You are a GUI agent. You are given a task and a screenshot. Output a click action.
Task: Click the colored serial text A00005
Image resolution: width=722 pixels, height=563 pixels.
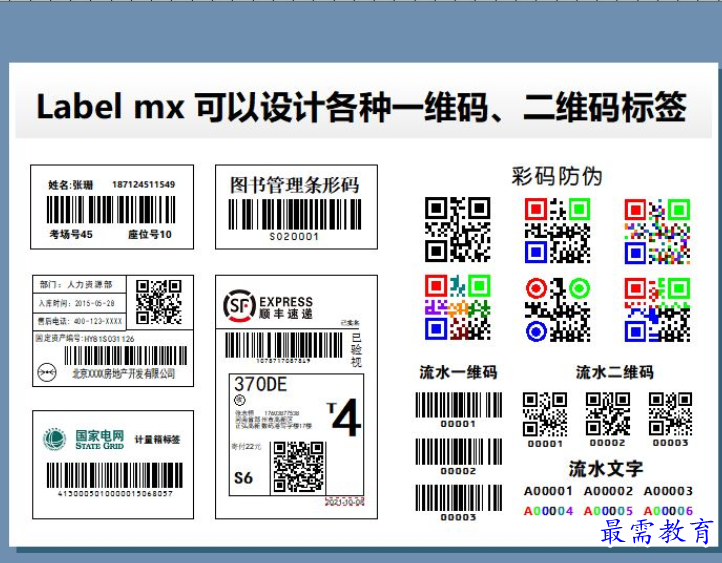coord(608,511)
